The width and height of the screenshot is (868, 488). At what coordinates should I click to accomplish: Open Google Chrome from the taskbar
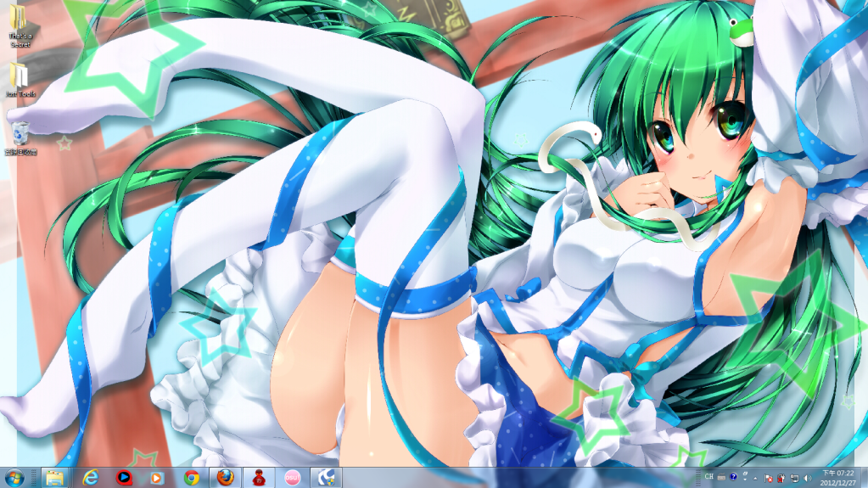coord(192,478)
